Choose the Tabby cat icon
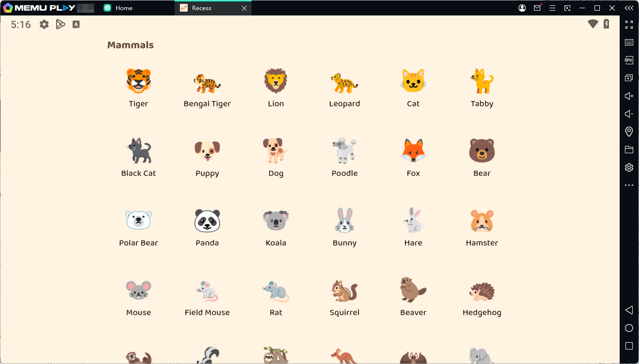Screen dimensions: 639x364 [482, 81]
